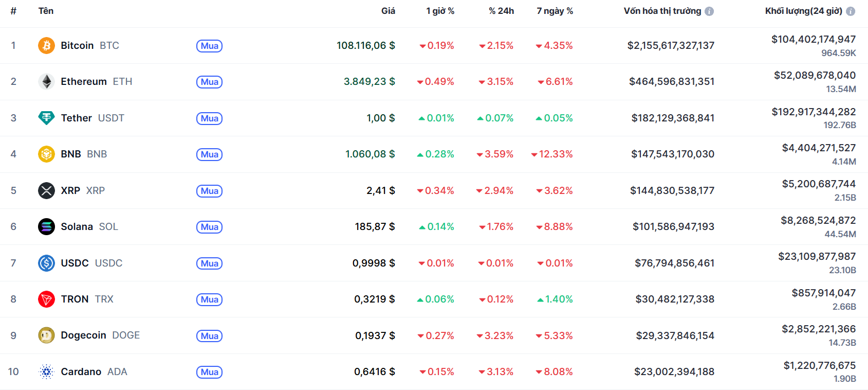Click Mua button for Tether
This screenshot has height=390, width=868.
(210, 118)
